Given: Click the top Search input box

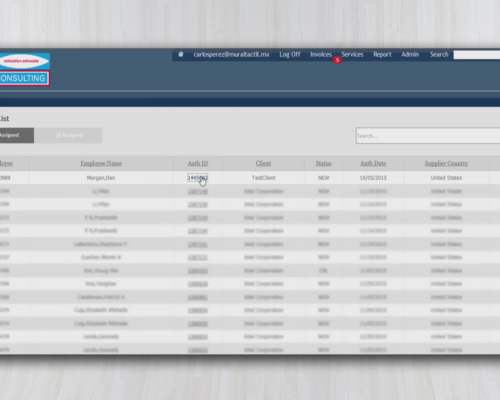Looking at the screenshot, I should [477, 55].
